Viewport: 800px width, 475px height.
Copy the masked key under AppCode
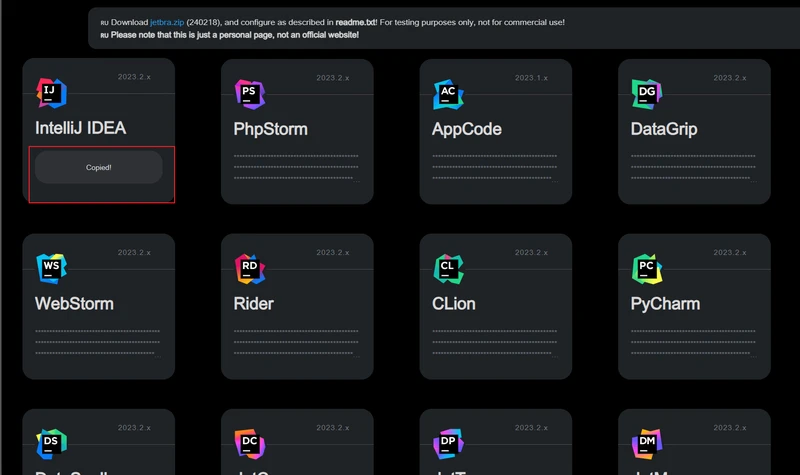coord(496,167)
